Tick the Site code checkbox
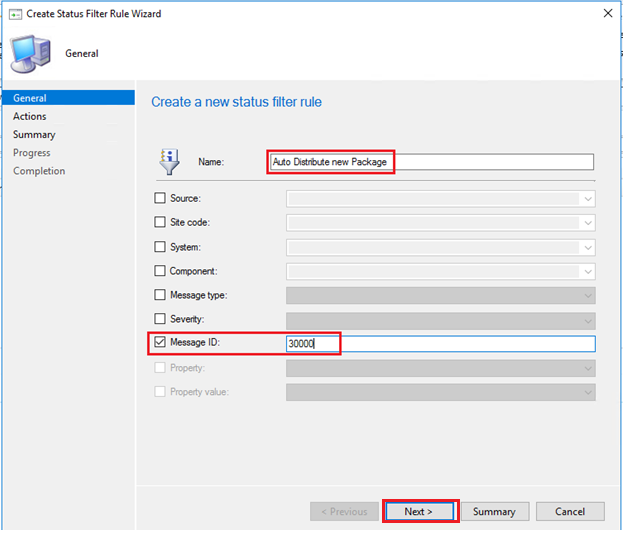Viewport: 624px width, 533px height. [x=160, y=223]
